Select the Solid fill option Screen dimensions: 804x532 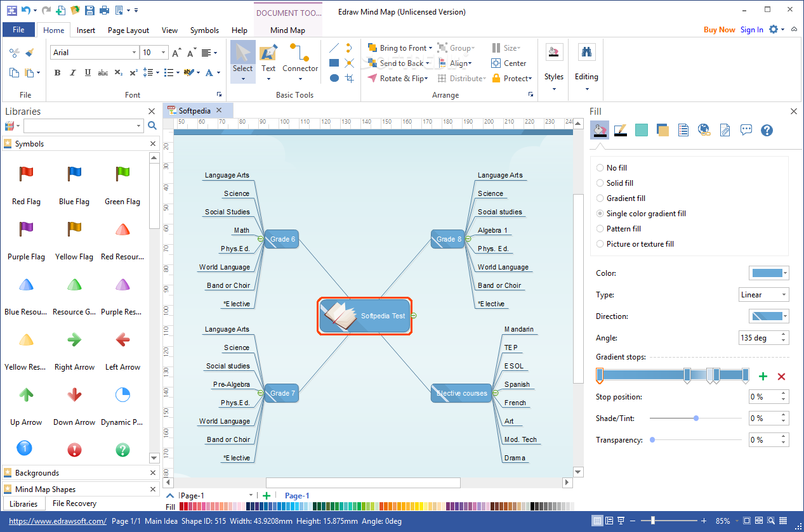tap(615, 183)
